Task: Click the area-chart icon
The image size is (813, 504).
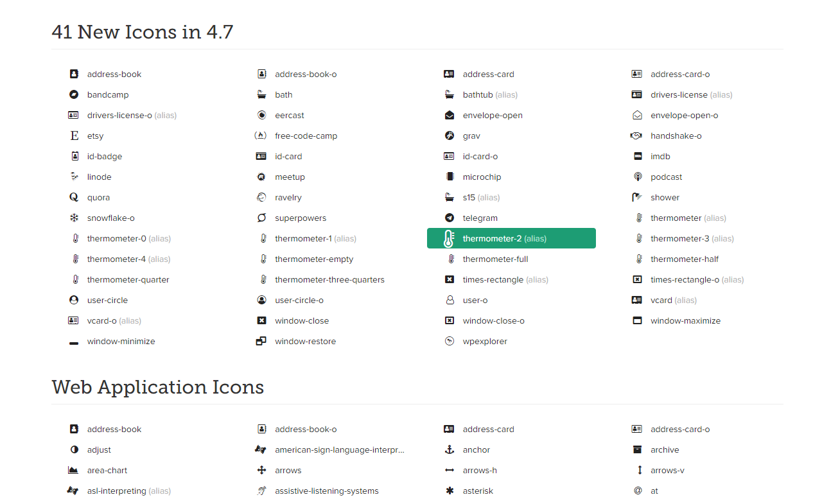Action: 73,471
